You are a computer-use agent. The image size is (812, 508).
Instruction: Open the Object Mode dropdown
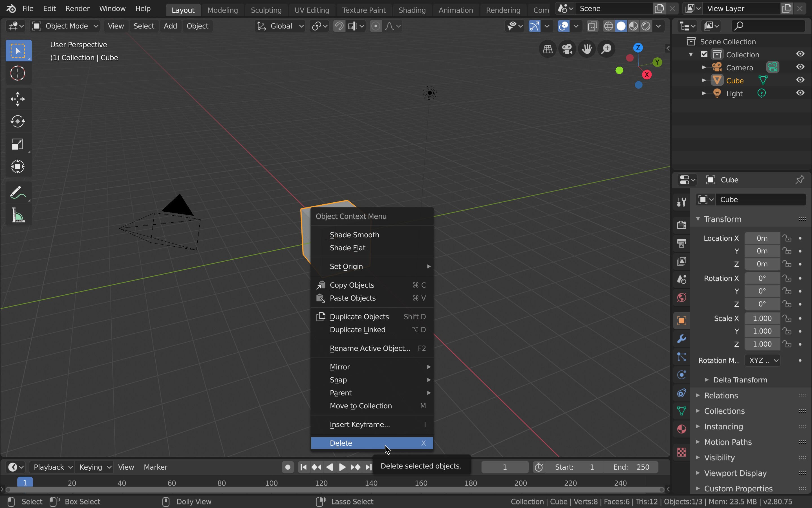point(65,26)
